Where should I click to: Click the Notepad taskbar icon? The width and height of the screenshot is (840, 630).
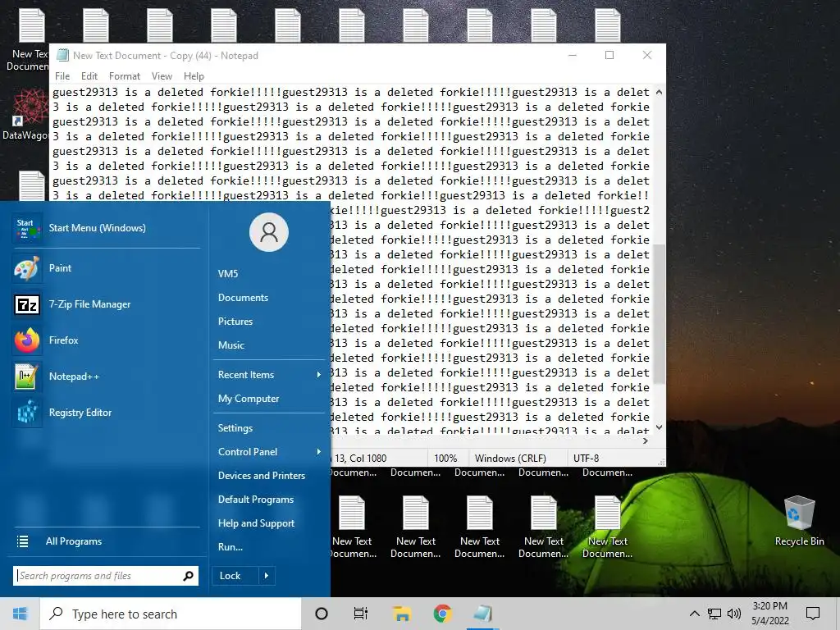[x=482, y=614]
